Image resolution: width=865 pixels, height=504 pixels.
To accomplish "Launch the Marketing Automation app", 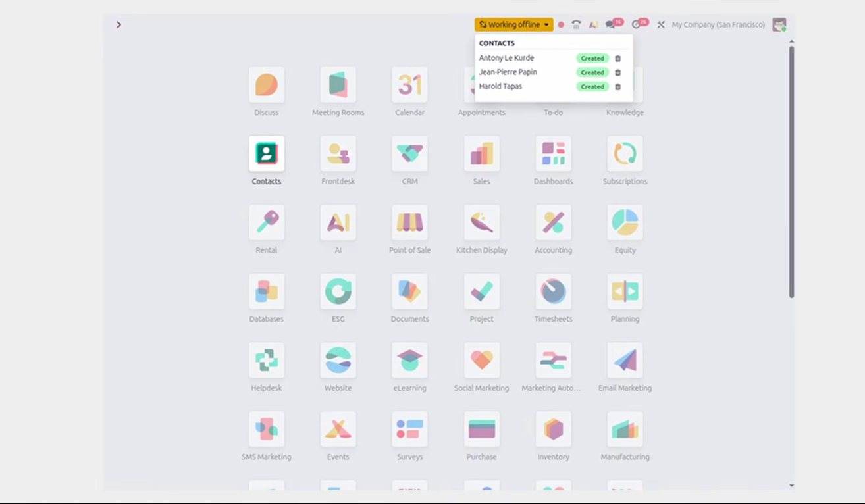I will click(x=554, y=361).
